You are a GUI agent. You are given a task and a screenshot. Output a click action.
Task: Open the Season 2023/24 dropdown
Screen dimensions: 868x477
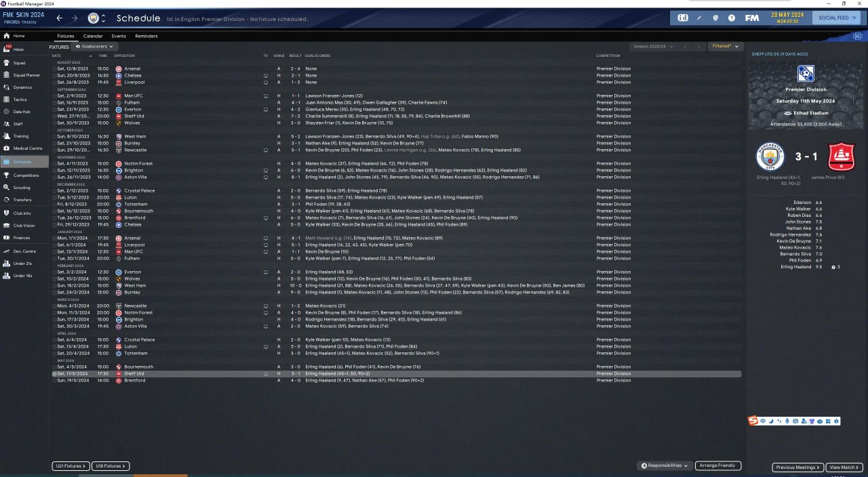click(x=654, y=46)
